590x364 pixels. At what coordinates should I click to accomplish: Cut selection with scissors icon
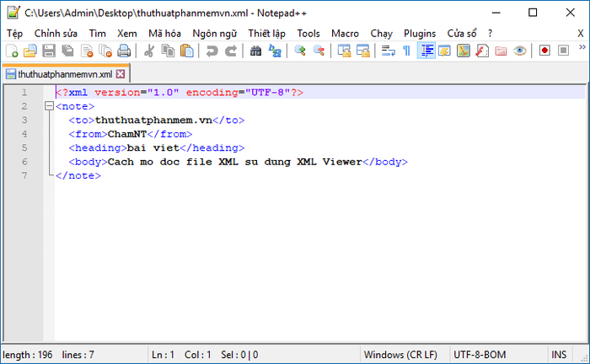(149, 51)
